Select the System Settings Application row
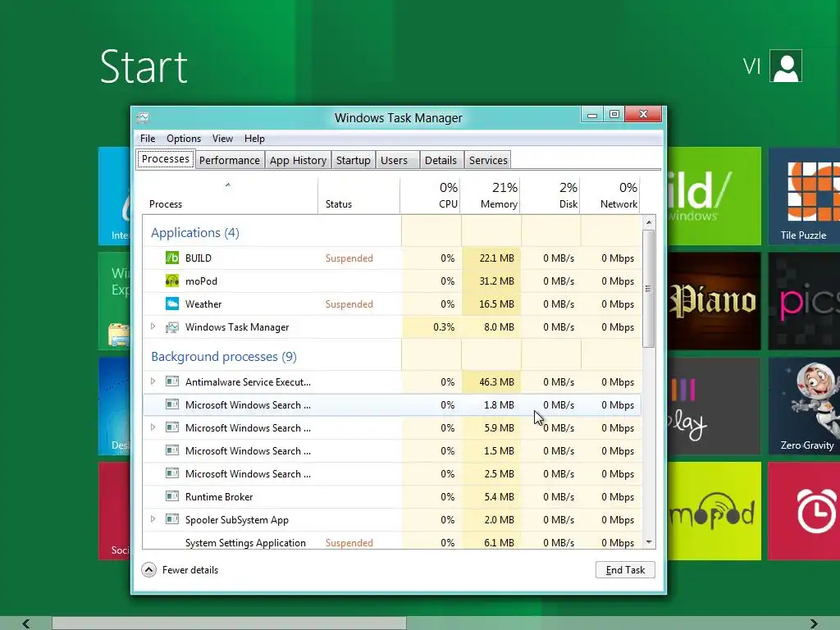The height and width of the screenshot is (630, 840). [392, 541]
